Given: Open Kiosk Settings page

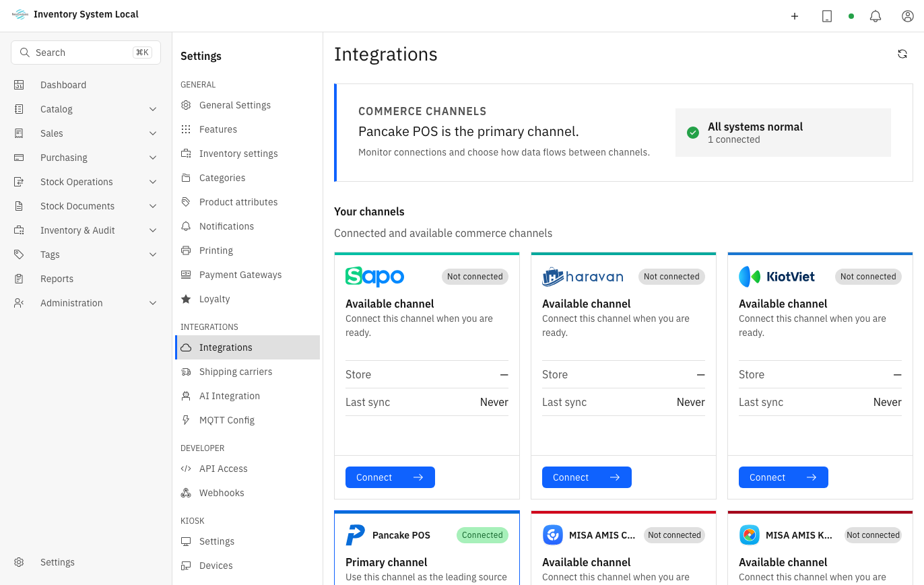Looking at the screenshot, I should point(247,541).
